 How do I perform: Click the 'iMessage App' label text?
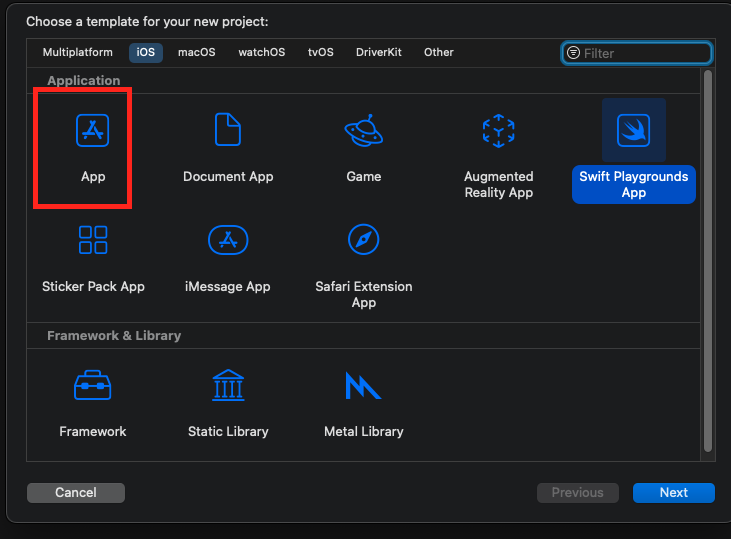[x=228, y=286]
